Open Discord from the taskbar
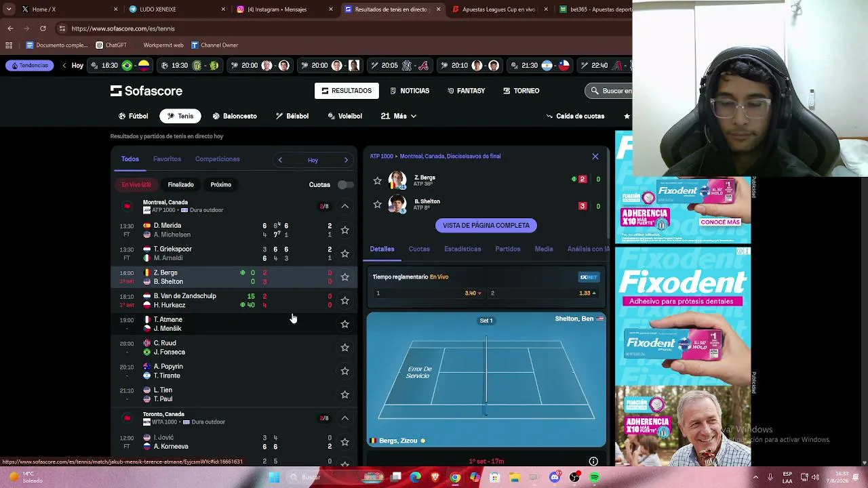Screen dimensions: 868x488 (x=555, y=477)
